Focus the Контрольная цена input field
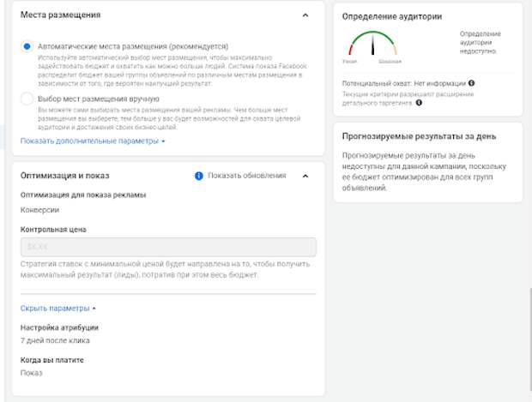This screenshot has width=532, height=402. (168, 247)
